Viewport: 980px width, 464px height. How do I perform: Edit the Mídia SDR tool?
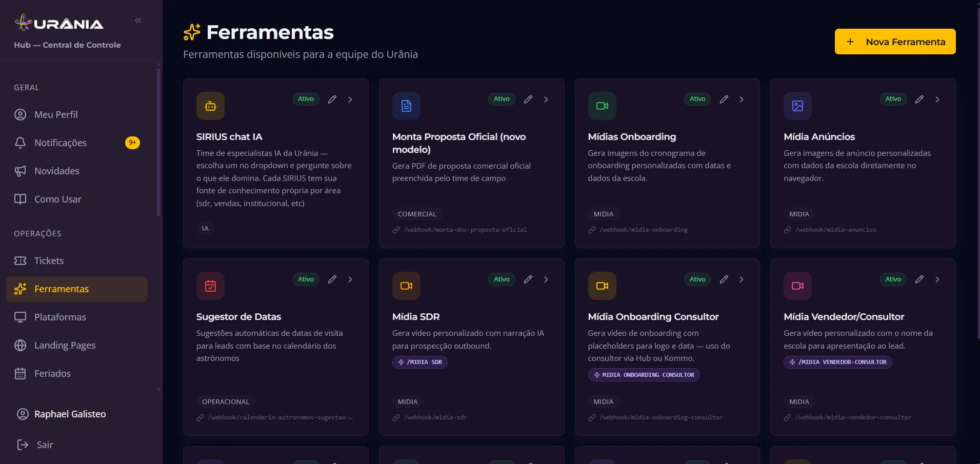coord(528,279)
